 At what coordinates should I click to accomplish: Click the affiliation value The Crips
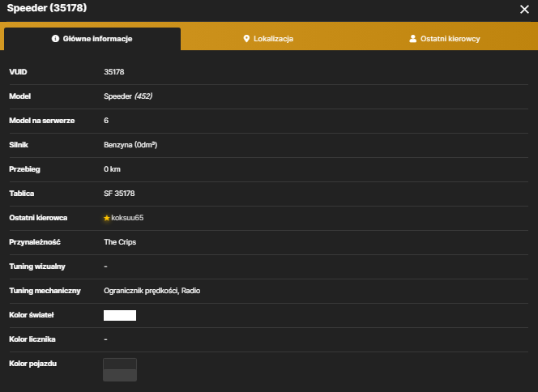[x=120, y=242]
